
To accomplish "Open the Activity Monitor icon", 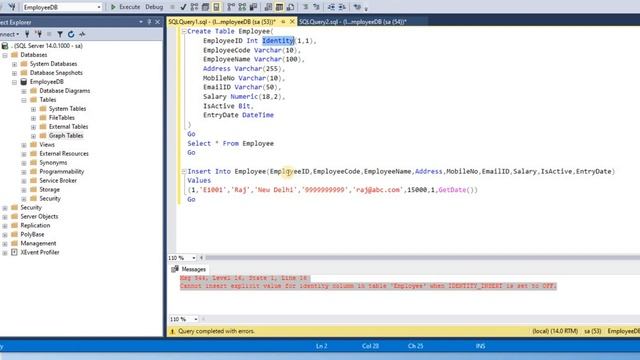I will coord(82,34).
